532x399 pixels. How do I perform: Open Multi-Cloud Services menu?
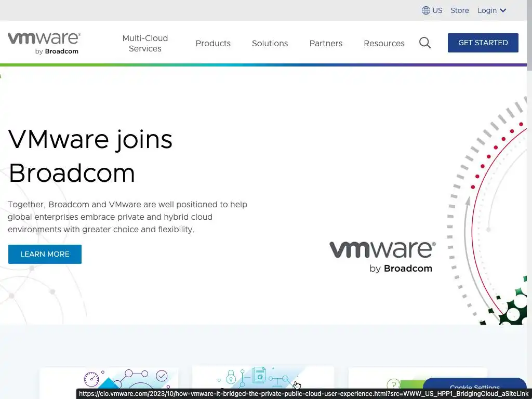pyautogui.click(x=145, y=43)
